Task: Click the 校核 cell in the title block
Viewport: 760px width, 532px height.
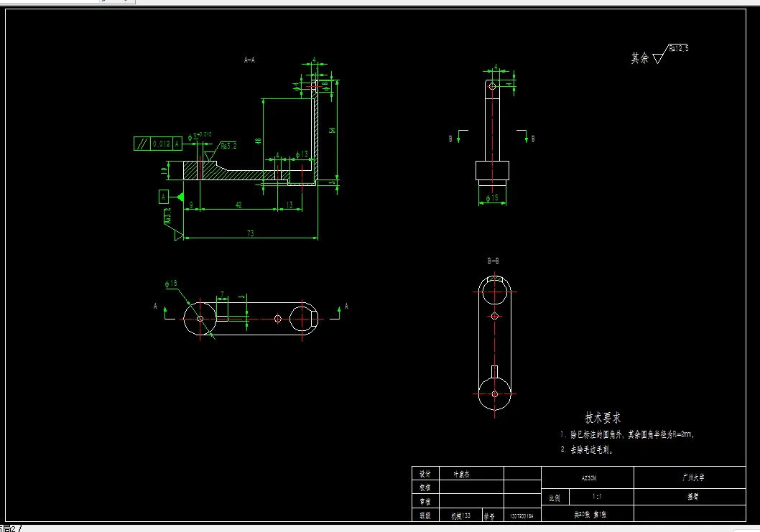Action: (x=425, y=487)
